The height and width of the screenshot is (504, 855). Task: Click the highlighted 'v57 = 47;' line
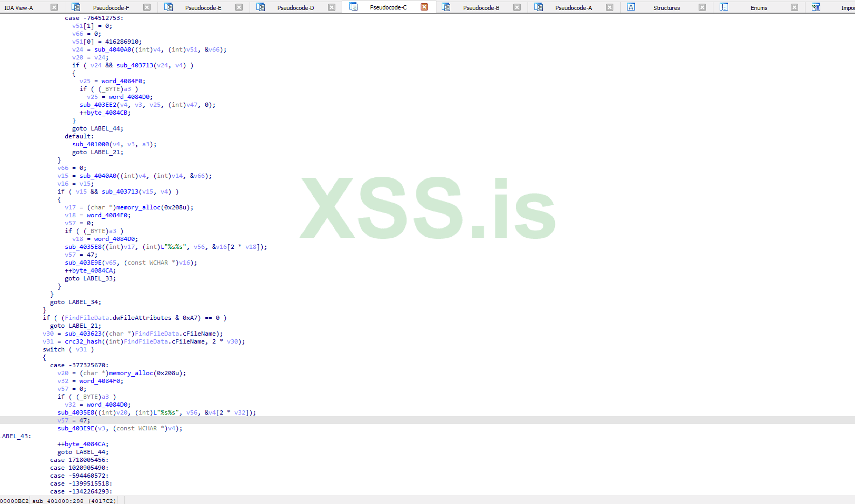pos(74,420)
